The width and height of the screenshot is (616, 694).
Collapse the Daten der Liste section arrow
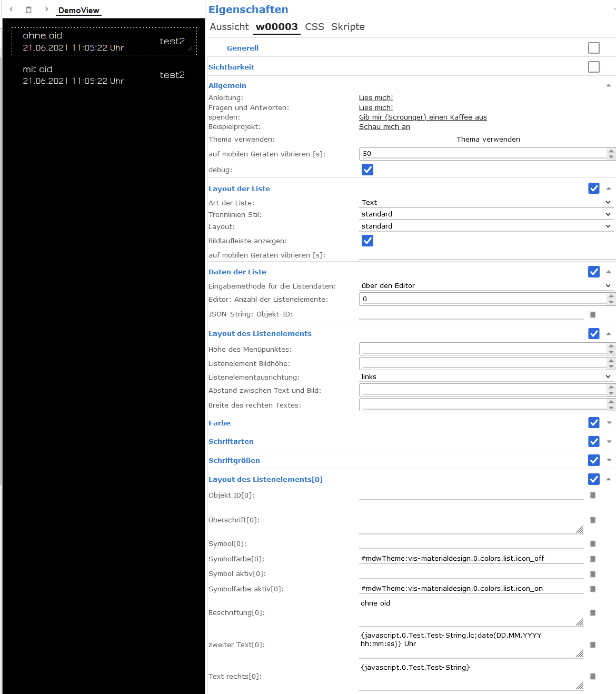609,272
